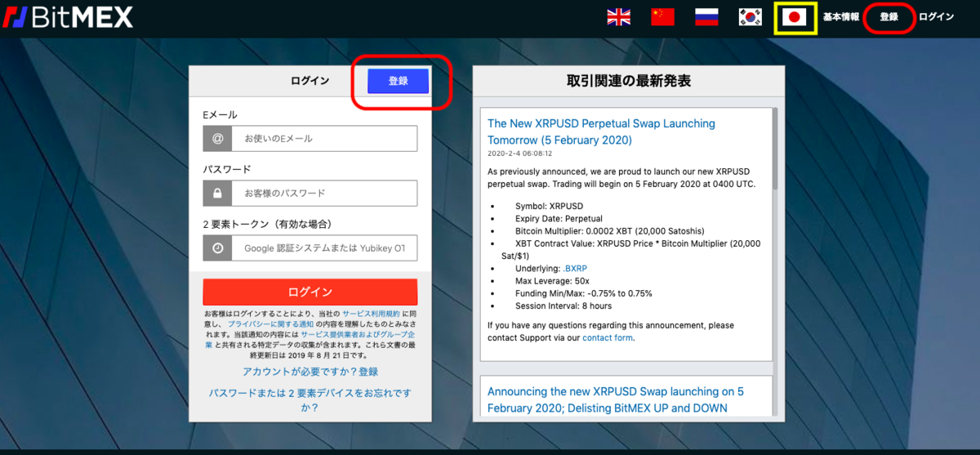Viewport: 980px width, 455px height.
Task: Choose the Japanese flag language
Action: pos(795,17)
